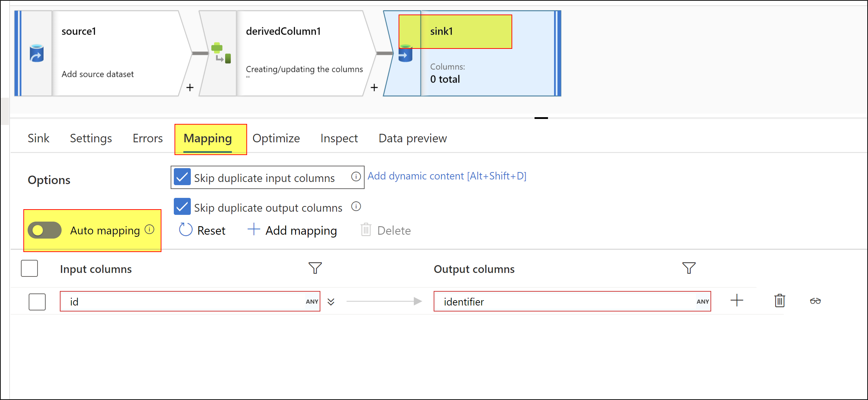Viewport: 868px width, 400px height.
Task: Click the plus icon in the identifier row
Action: pyautogui.click(x=737, y=301)
